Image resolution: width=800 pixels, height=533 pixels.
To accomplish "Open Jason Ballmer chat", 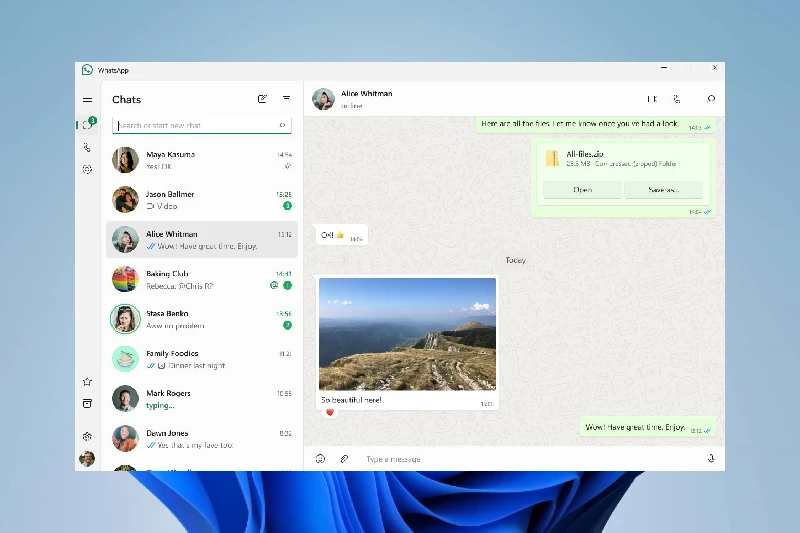I will point(202,200).
